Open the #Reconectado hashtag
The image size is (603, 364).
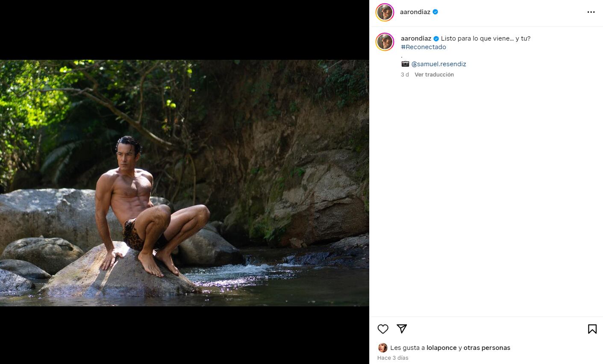pyautogui.click(x=424, y=47)
